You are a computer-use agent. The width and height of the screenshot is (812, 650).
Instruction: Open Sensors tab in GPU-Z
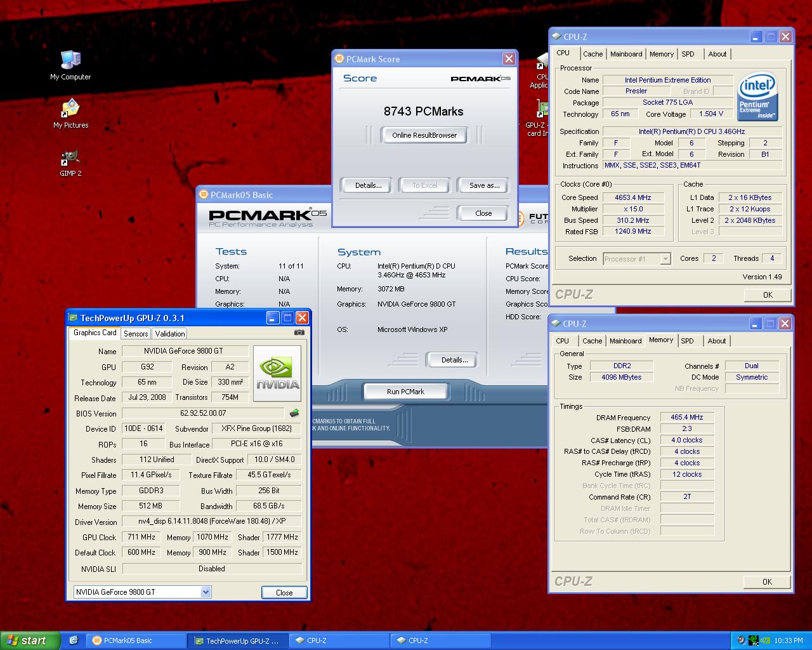(136, 333)
